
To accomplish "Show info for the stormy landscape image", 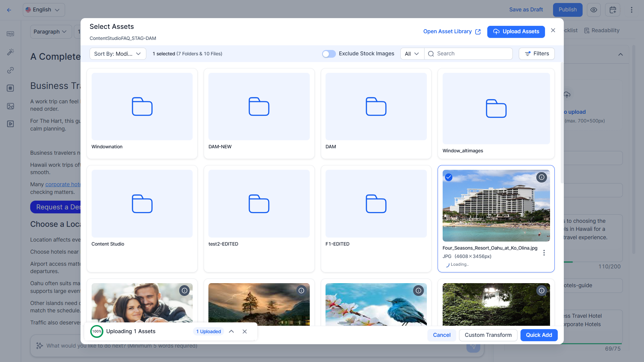I will (x=301, y=291).
